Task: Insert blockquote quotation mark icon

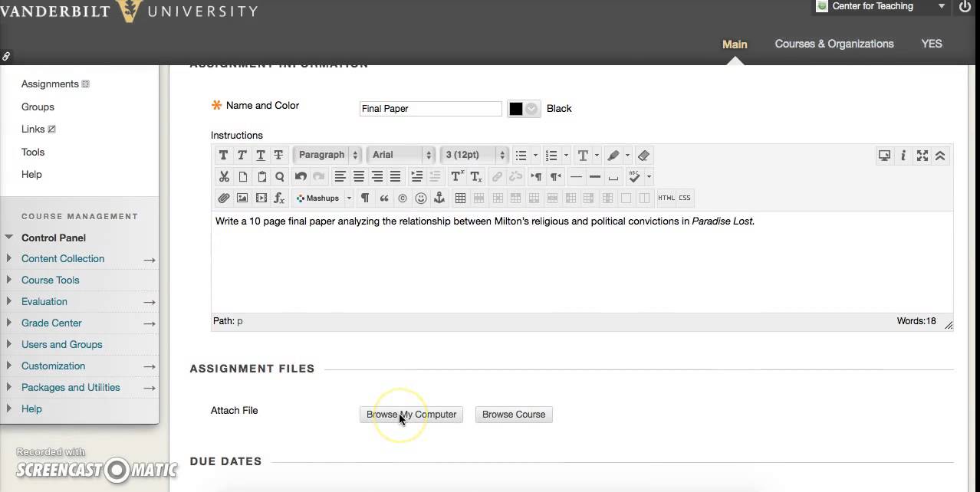Action: (384, 198)
